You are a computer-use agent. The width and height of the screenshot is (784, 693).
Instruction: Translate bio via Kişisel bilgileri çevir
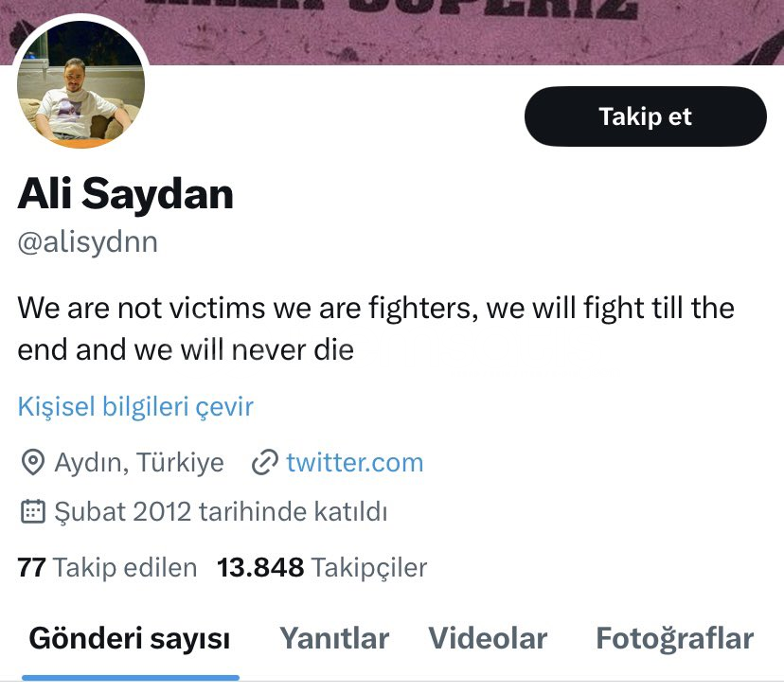tap(135, 406)
